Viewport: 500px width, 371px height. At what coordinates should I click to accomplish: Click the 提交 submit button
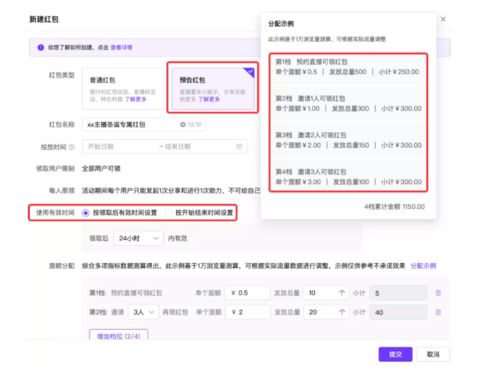point(395,354)
